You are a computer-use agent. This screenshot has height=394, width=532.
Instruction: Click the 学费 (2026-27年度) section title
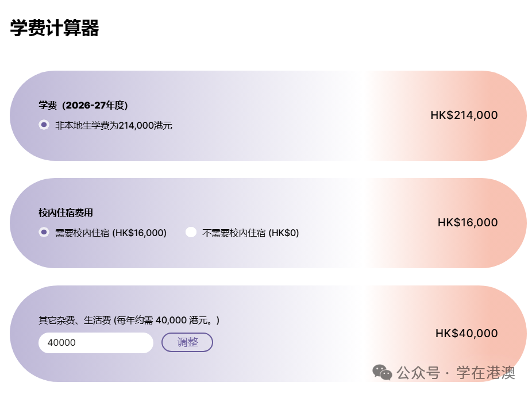[83, 105]
